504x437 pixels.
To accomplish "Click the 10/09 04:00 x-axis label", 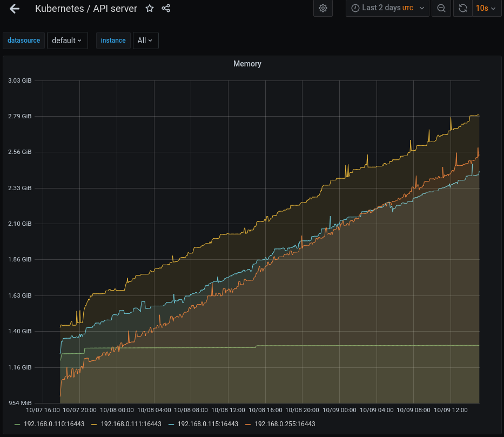I will 377,411.
